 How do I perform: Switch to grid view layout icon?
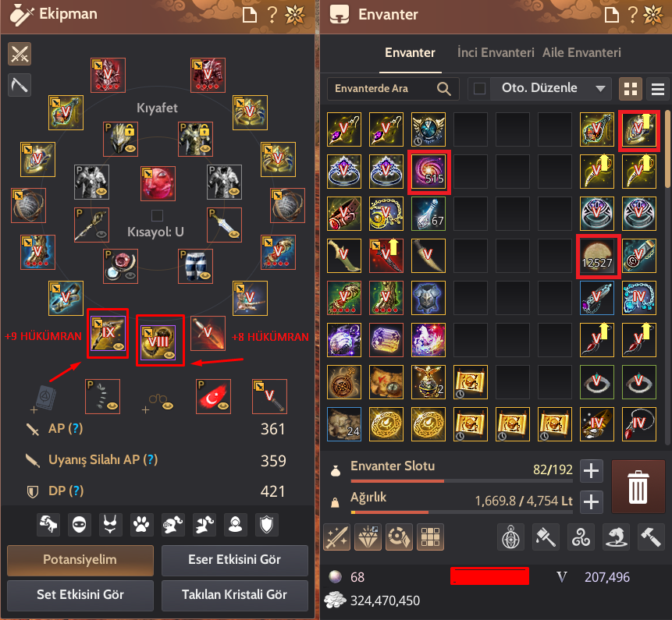tap(631, 89)
